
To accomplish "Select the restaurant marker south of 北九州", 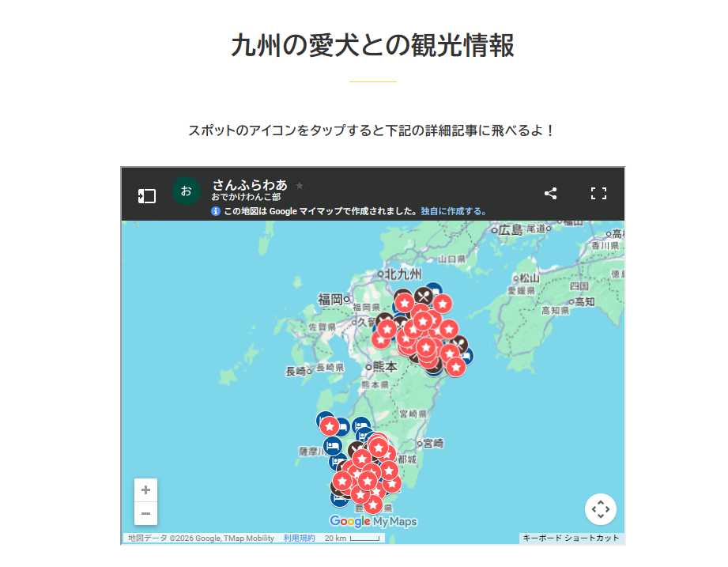I will (x=424, y=297).
